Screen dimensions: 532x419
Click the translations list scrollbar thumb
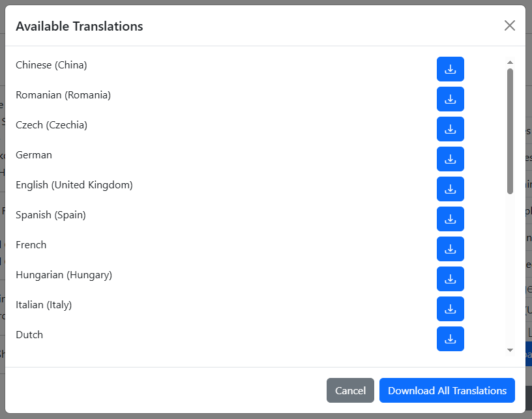[x=510, y=130]
